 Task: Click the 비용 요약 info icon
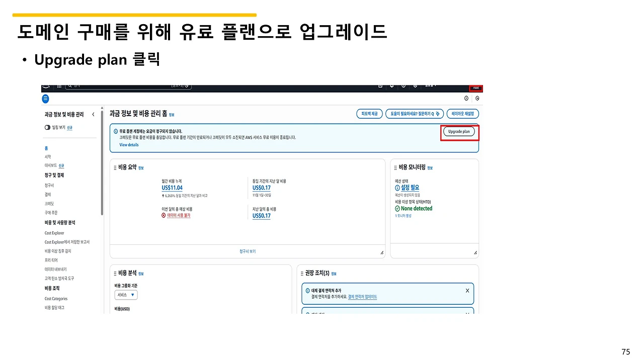140,167
